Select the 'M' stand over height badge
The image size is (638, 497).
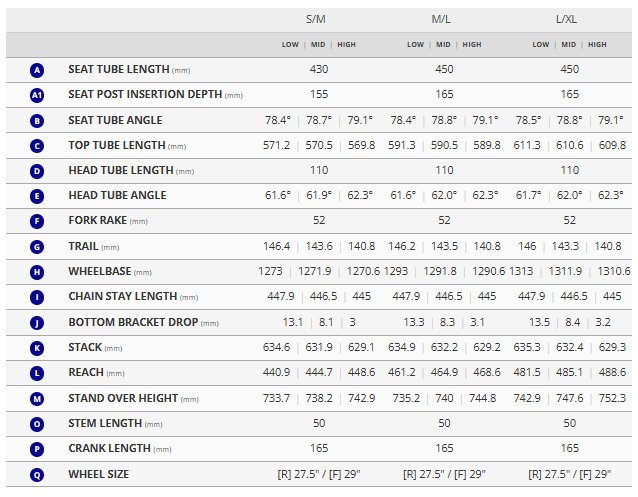click(x=37, y=398)
